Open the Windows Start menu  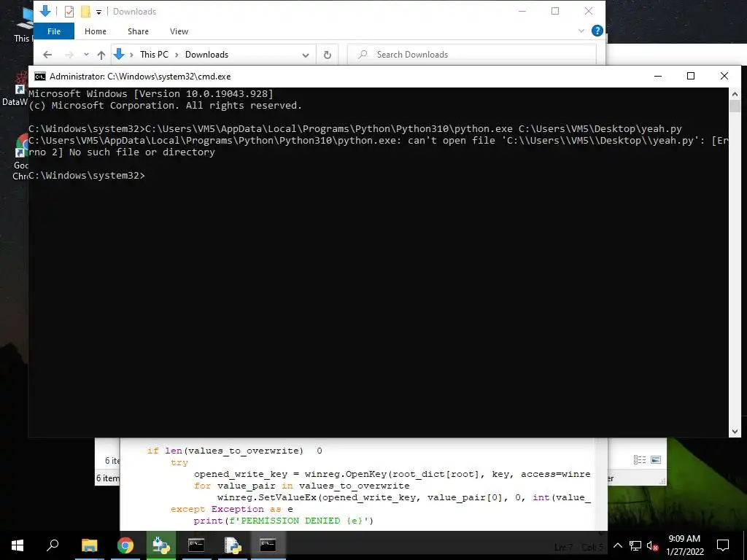[18, 545]
